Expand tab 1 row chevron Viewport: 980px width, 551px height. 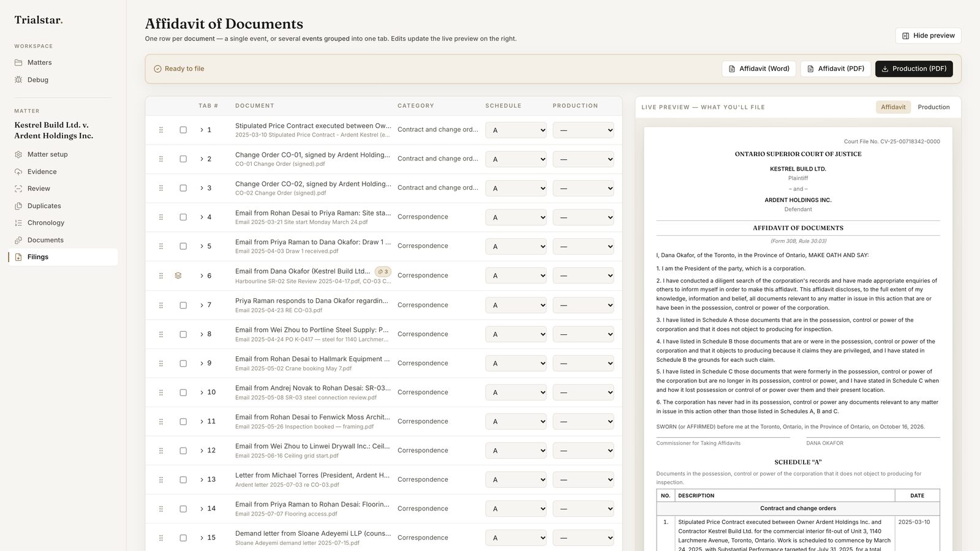(202, 130)
